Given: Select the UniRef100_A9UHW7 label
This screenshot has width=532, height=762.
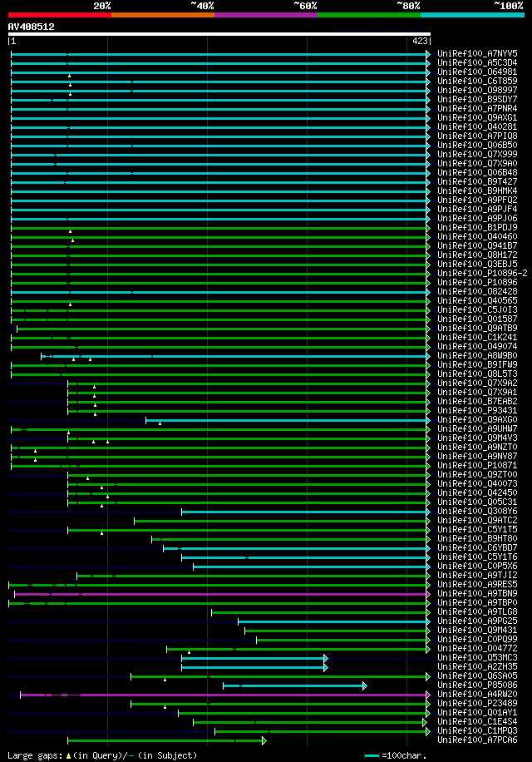Looking at the screenshot, I should [477, 428].
